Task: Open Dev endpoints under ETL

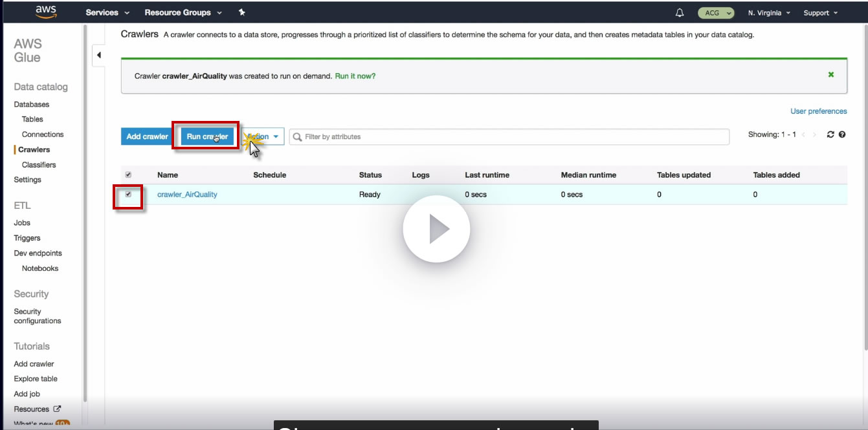Action: [38, 253]
